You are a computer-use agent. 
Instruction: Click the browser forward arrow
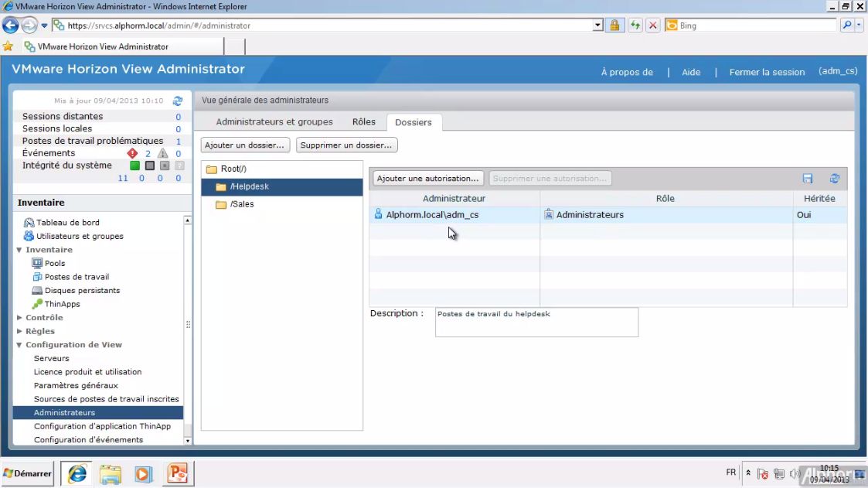click(x=29, y=25)
